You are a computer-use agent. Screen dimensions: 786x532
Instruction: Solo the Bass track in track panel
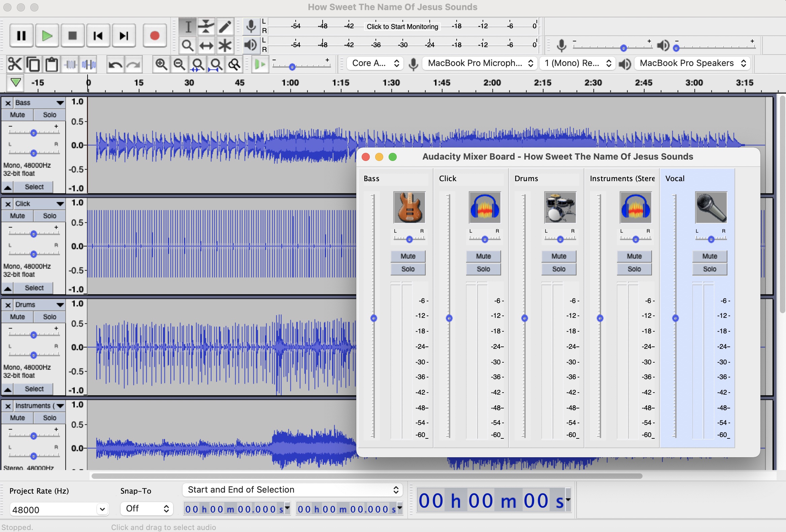point(50,115)
